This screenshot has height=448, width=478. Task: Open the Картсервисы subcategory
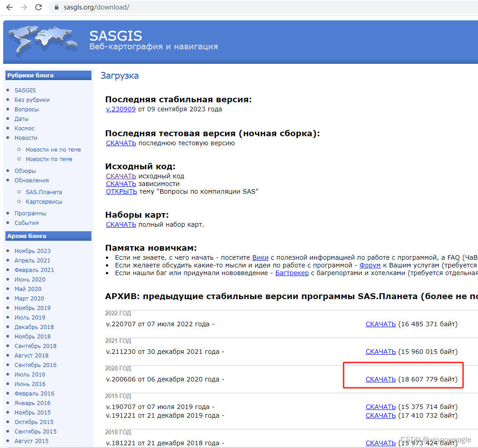click(x=44, y=202)
